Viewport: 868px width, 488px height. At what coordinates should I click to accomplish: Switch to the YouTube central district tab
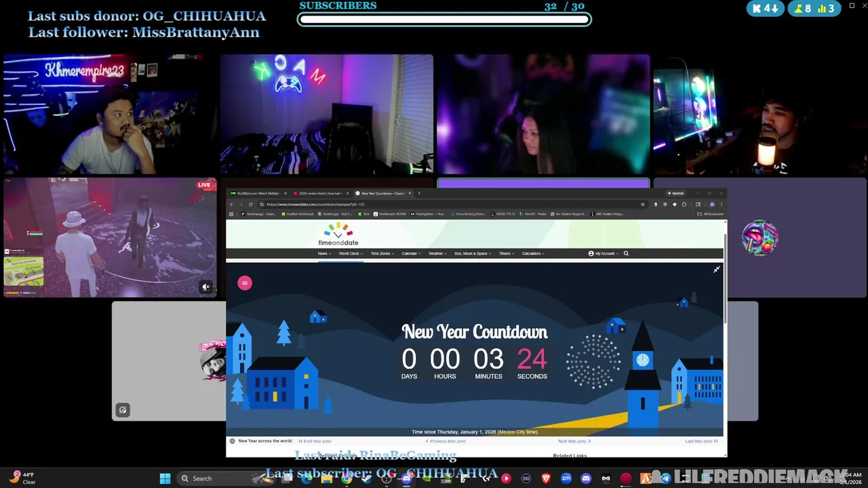coord(320,193)
